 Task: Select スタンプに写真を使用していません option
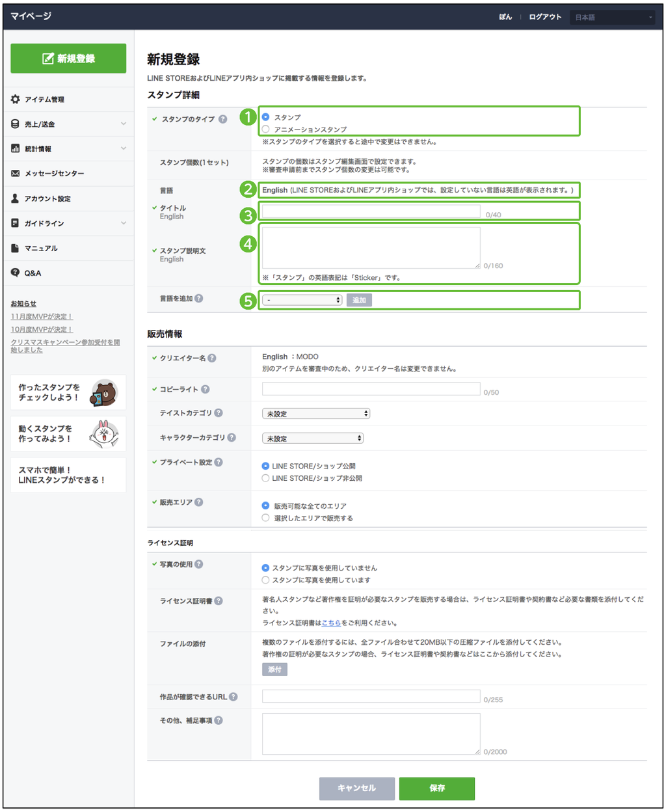(x=265, y=568)
